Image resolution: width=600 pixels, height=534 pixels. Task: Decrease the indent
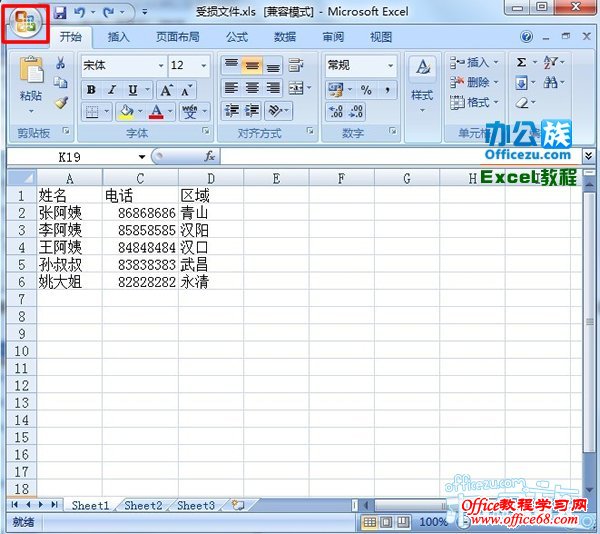point(231,111)
